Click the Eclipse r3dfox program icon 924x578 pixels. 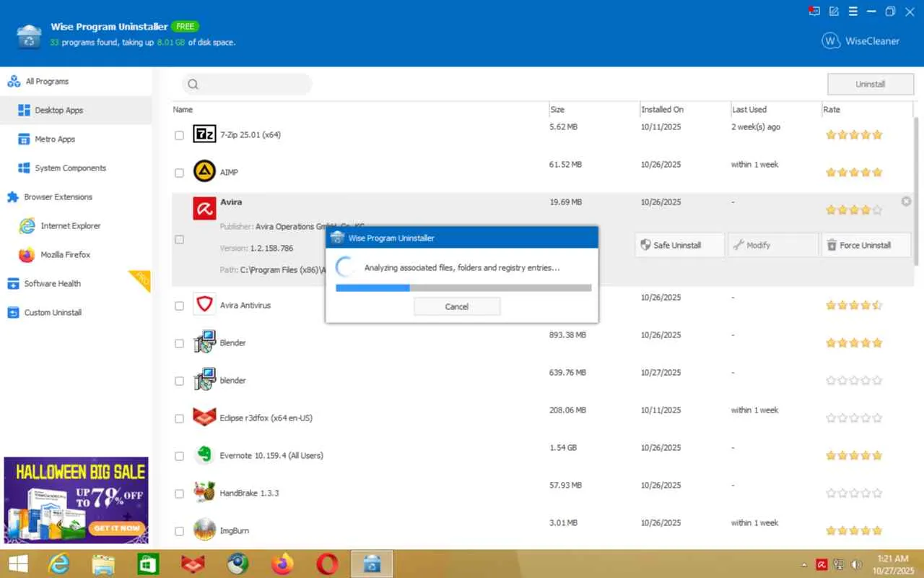pos(205,418)
